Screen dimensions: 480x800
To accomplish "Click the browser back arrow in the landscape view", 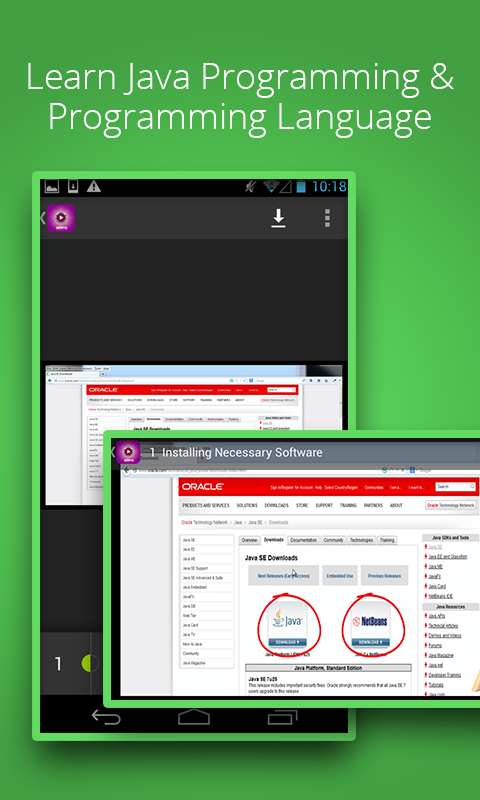I will 127,470.
